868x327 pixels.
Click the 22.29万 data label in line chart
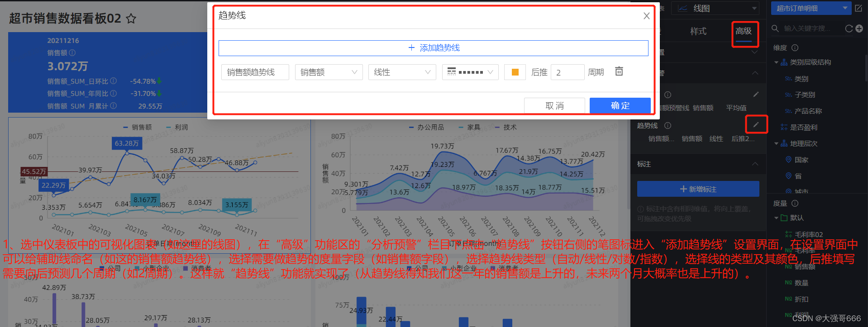pos(53,185)
